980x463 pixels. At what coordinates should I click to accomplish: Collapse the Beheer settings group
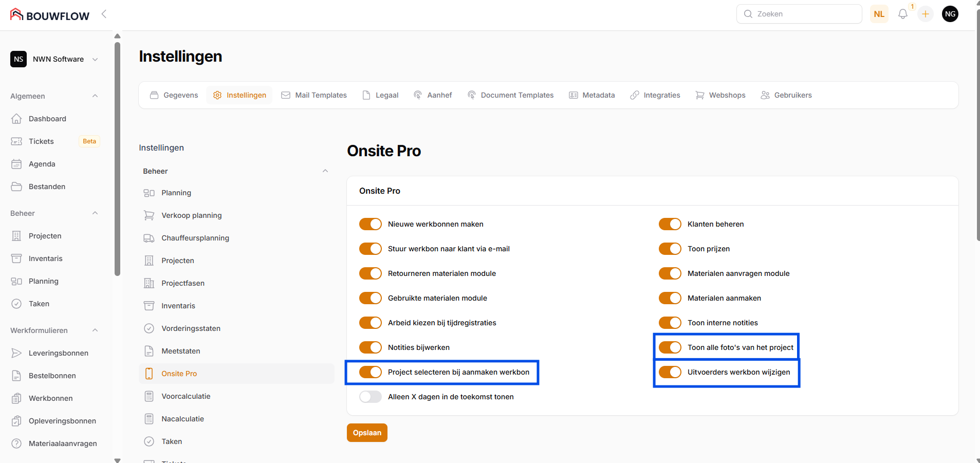325,171
